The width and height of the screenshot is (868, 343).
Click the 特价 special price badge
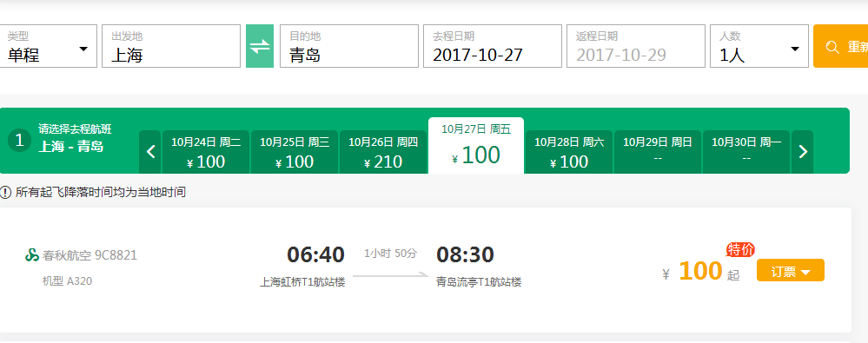740,249
